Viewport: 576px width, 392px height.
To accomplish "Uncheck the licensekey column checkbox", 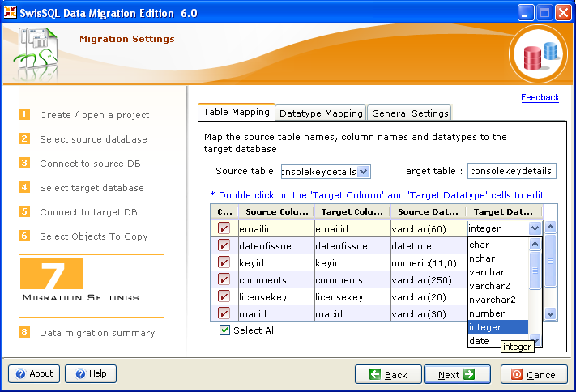I will coord(224,296).
